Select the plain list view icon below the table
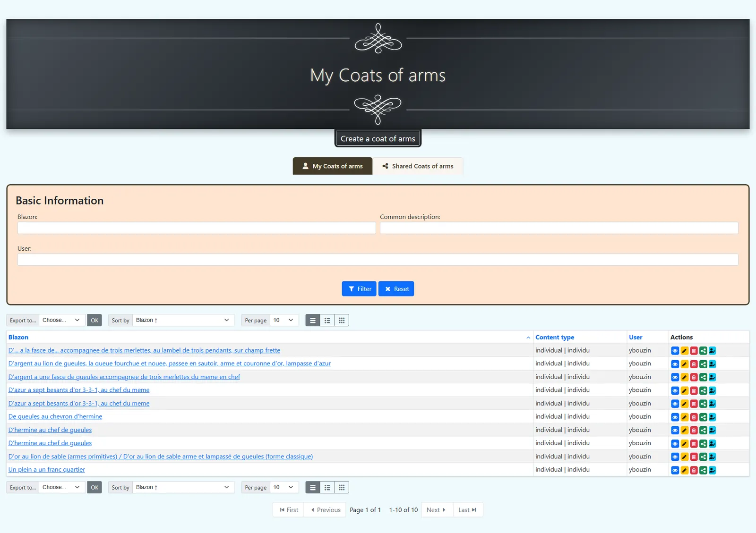756x533 pixels. (x=313, y=488)
